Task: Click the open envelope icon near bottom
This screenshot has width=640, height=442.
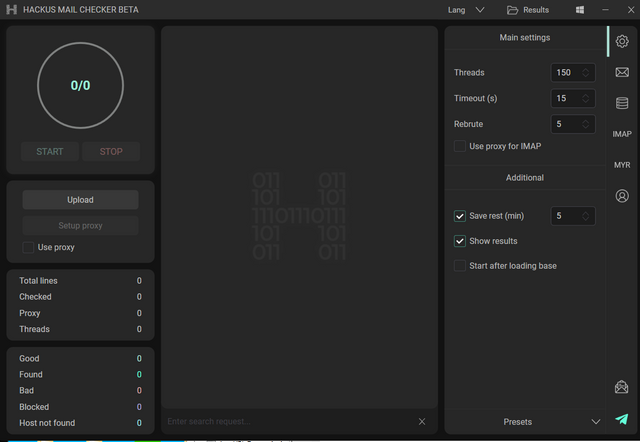Action: (x=622, y=387)
